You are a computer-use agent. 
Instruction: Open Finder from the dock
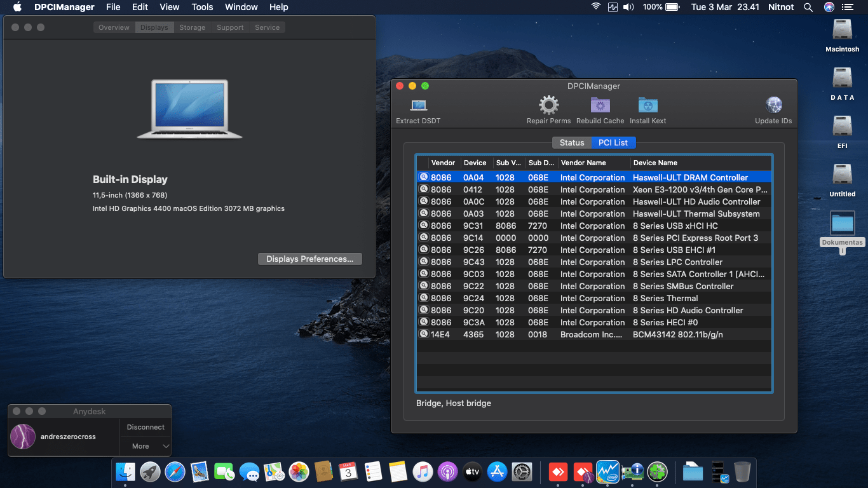126,471
